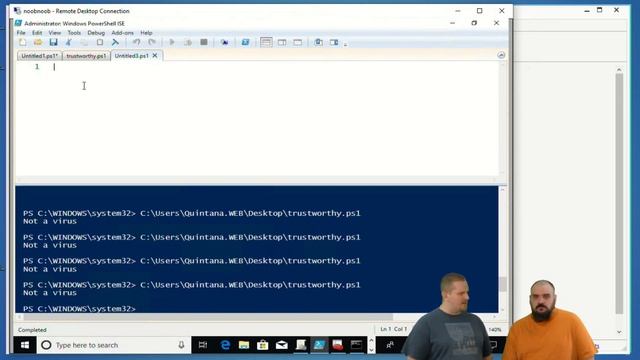Click the Show Command Window icon
640x360 pixels.
318,42
